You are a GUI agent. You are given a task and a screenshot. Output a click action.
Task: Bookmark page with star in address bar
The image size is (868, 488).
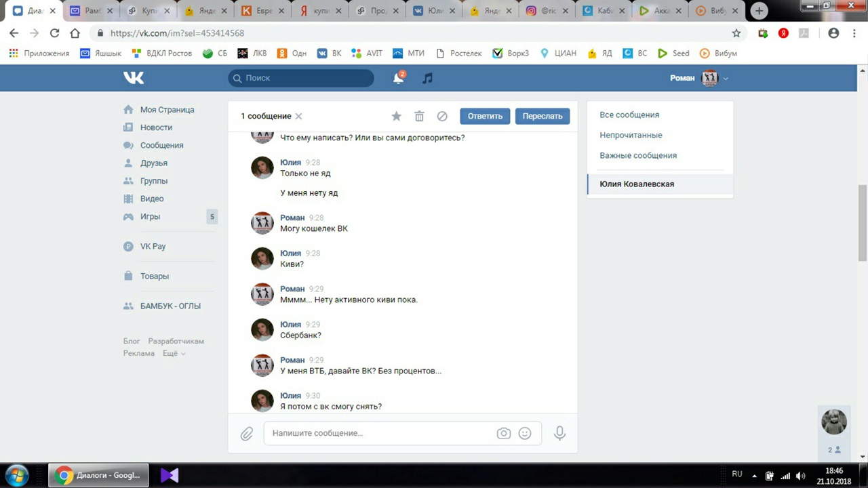coord(736,33)
